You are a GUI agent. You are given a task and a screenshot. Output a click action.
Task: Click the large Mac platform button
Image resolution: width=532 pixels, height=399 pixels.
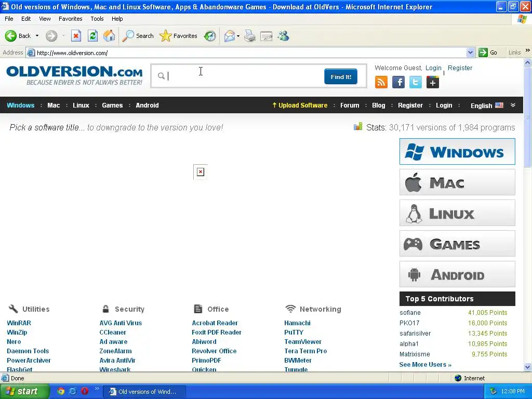457,182
